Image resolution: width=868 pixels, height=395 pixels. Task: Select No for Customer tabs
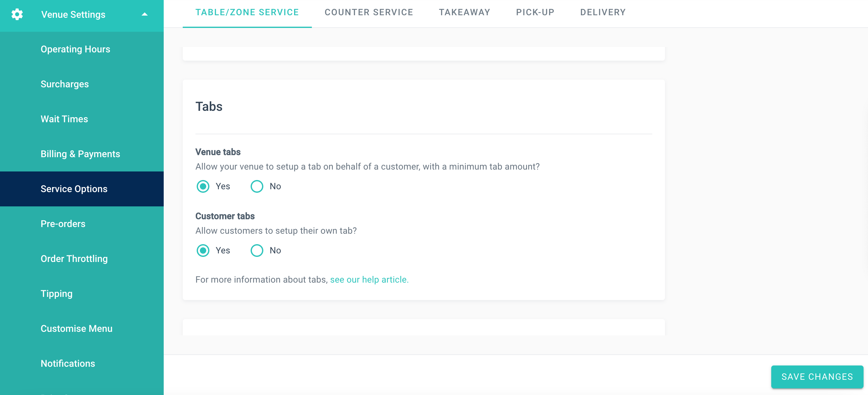(257, 250)
